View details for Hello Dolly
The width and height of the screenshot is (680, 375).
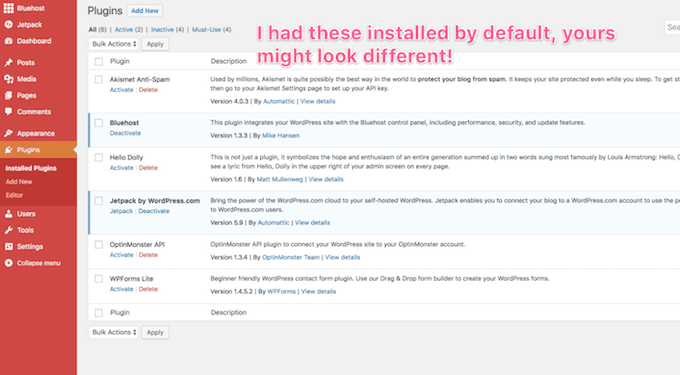[x=326, y=179]
